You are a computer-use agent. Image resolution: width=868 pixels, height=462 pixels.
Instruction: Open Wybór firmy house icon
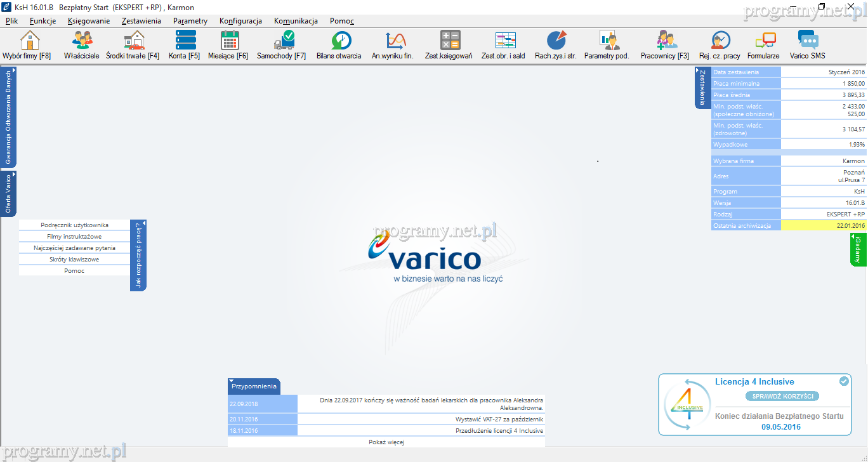pos(29,41)
